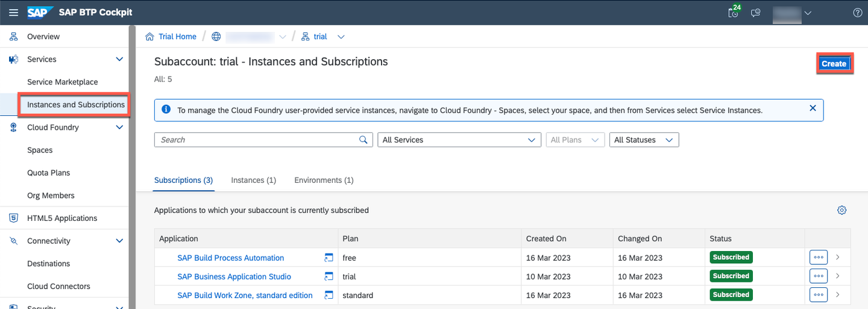
Task: Open the table settings gear icon
Action: coord(842,210)
